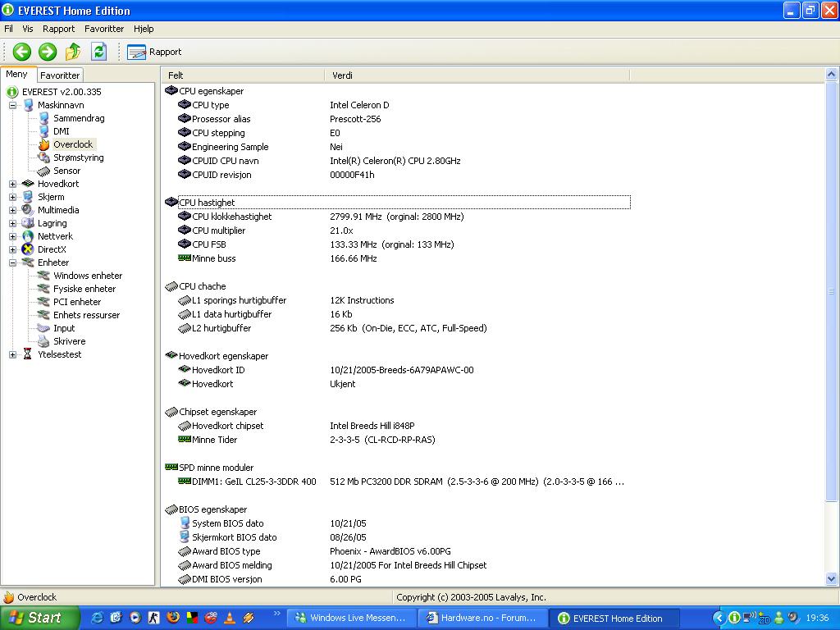Click the Verdi column header
Image resolution: width=840 pixels, height=630 pixels.
477,75
